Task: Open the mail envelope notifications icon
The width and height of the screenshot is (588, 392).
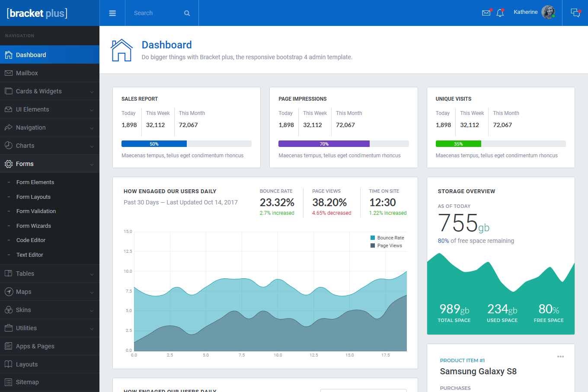Action: [x=486, y=13]
